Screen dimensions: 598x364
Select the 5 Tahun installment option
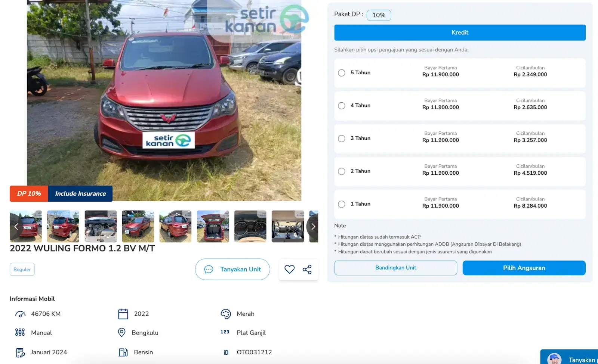pyautogui.click(x=341, y=73)
